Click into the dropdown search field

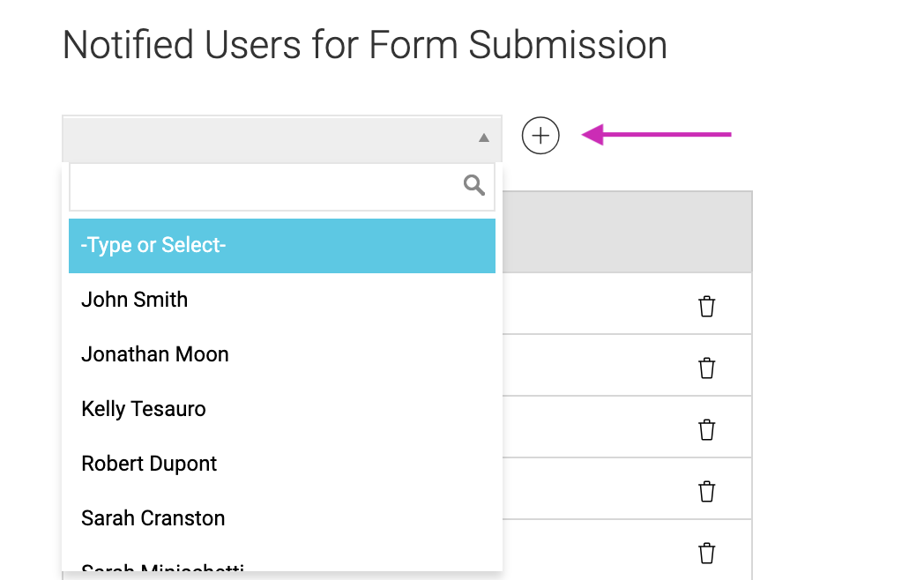click(281, 186)
